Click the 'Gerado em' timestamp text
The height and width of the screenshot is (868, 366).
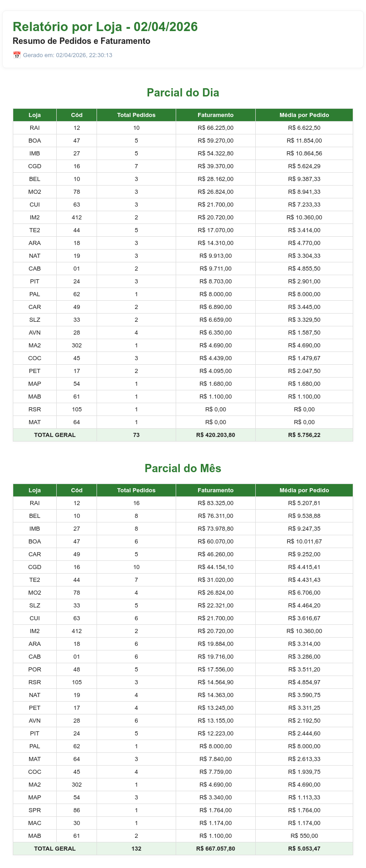point(68,55)
